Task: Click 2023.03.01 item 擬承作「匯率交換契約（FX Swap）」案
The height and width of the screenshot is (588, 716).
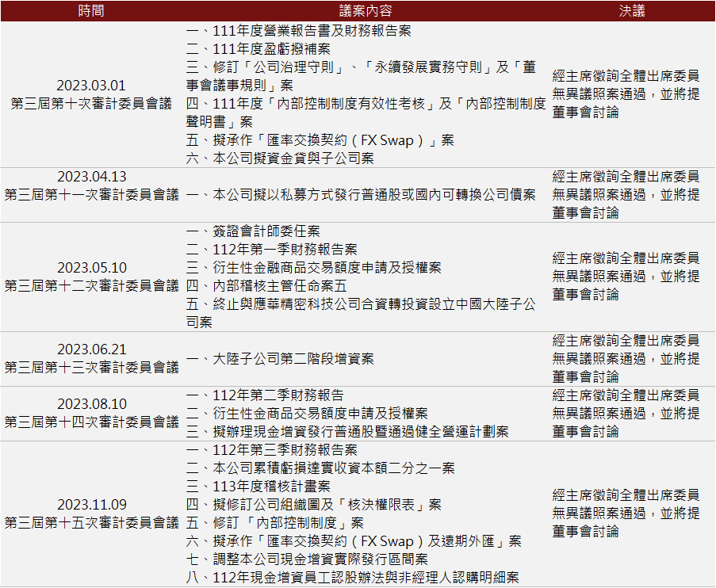Action: (320, 140)
